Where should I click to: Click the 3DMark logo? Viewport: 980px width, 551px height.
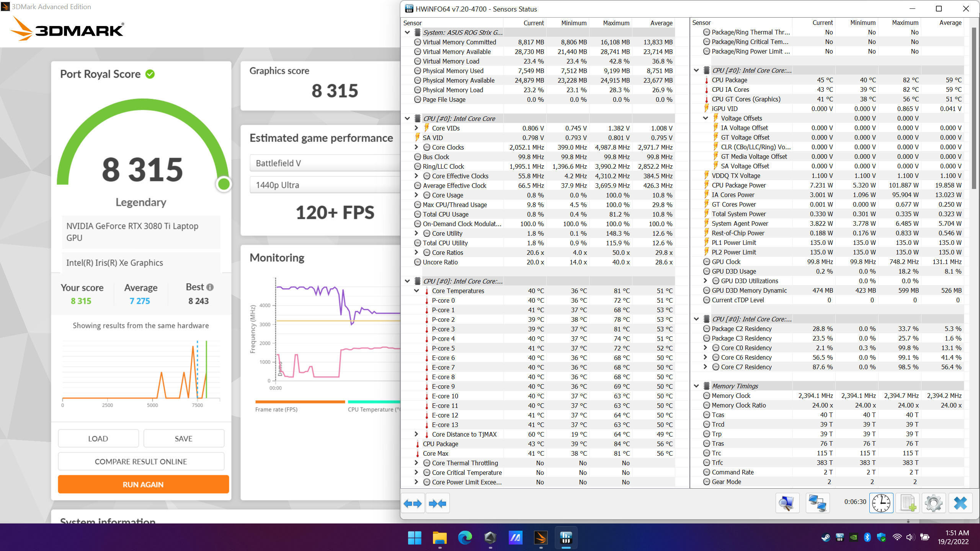(67, 29)
